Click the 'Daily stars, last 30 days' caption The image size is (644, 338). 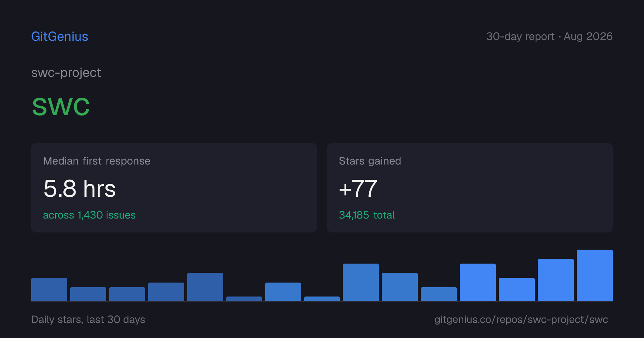pyautogui.click(x=88, y=319)
